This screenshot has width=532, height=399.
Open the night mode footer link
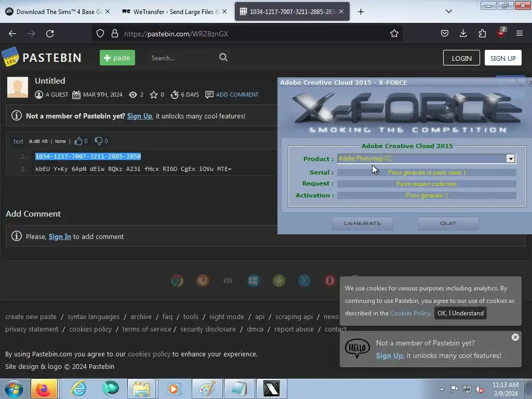(227, 316)
